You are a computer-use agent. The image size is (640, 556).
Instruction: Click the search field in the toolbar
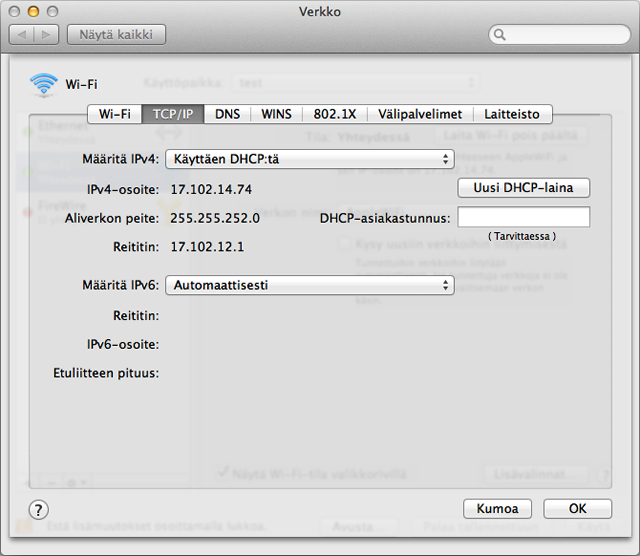(x=560, y=35)
